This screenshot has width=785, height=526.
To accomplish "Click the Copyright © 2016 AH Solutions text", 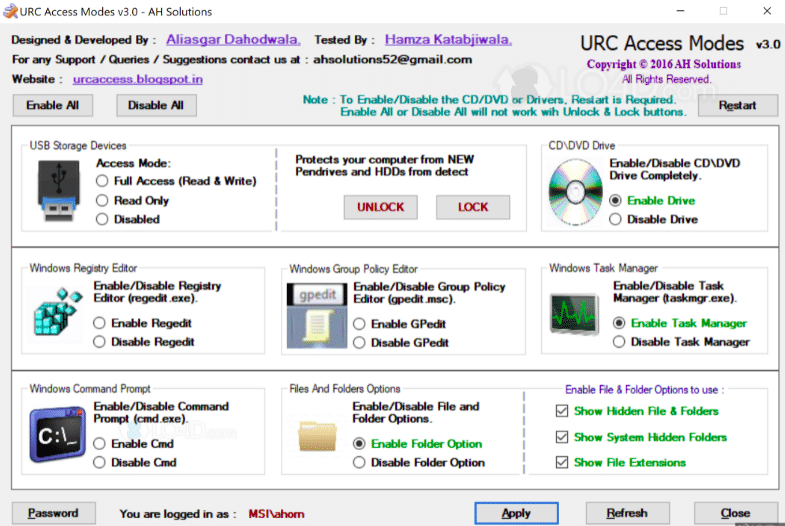I will (664, 64).
